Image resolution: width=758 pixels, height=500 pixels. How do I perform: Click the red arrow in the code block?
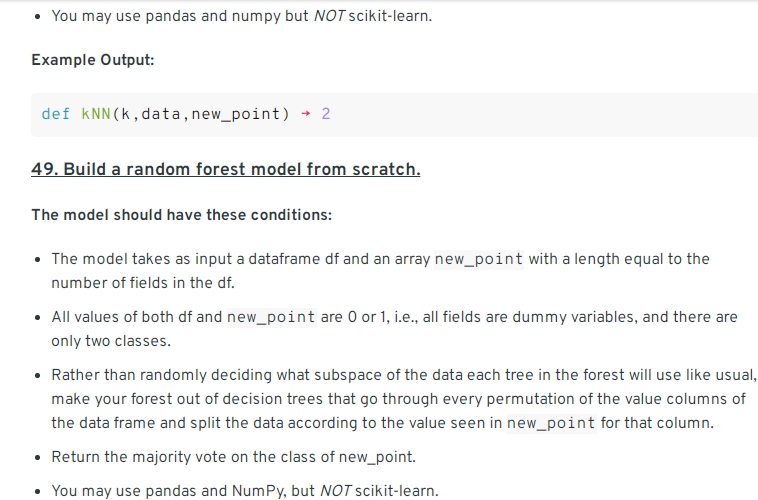click(x=306, y=114)
